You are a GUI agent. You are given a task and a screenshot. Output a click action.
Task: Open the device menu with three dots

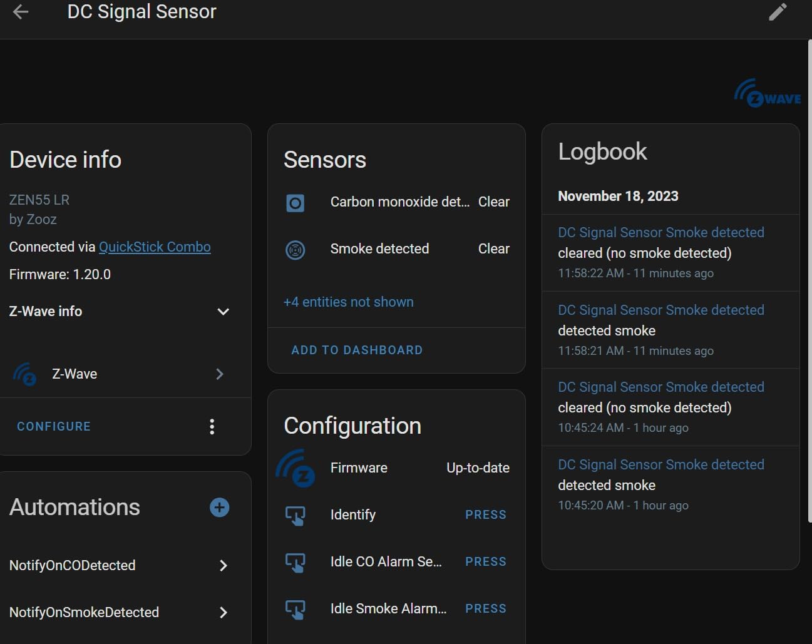[212, 427]
